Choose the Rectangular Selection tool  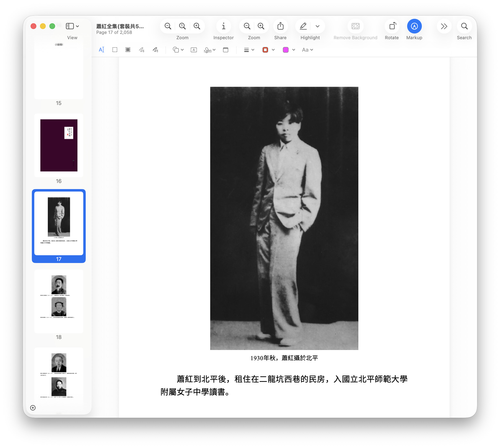115,50
